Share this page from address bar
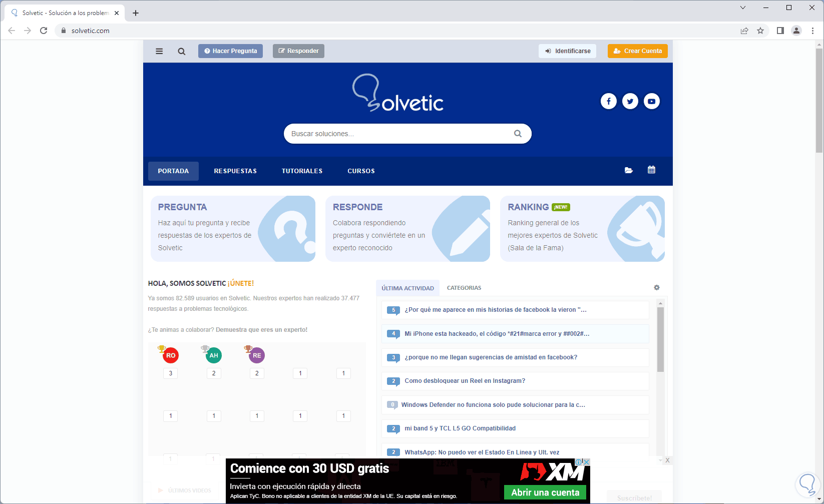The image size is (824, 504). click(744, 31)
